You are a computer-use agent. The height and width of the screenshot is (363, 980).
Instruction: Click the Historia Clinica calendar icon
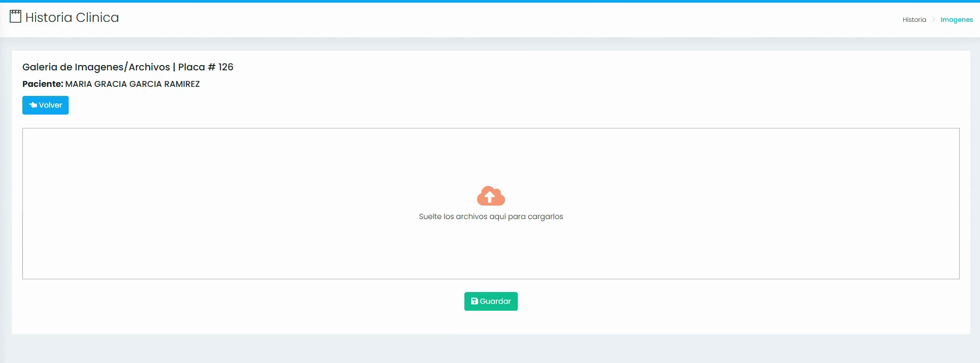[15, 17]
